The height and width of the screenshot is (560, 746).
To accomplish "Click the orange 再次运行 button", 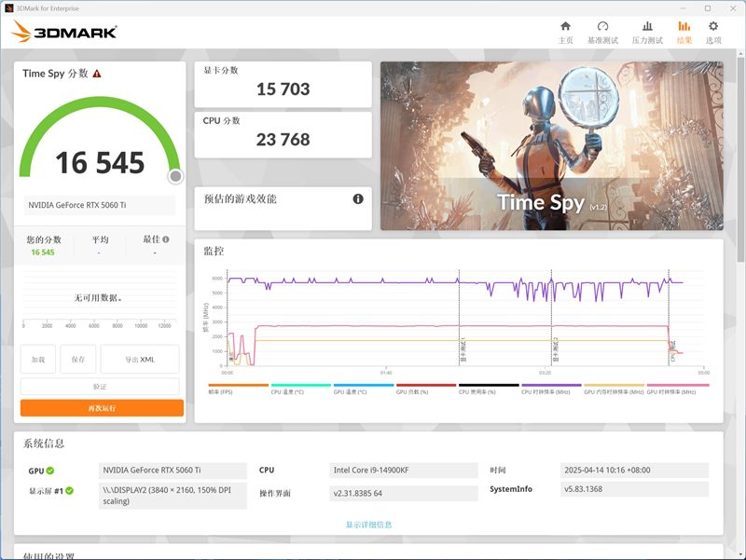I will pos(101,408).
